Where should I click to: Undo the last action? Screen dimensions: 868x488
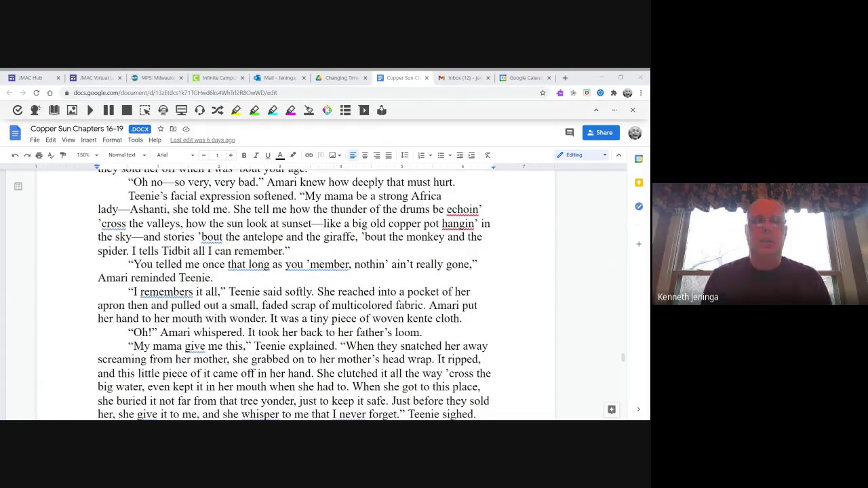[15, 155]
